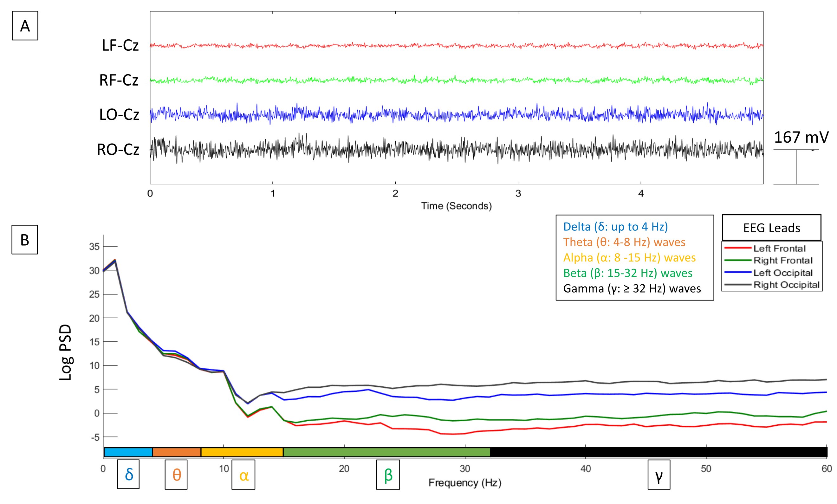
Task: Click the beta symbol box
Action: pos(388,475)
